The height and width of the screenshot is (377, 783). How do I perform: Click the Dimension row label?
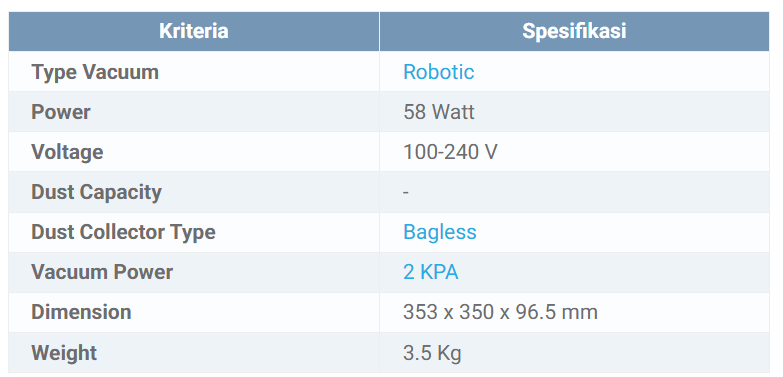81,312
